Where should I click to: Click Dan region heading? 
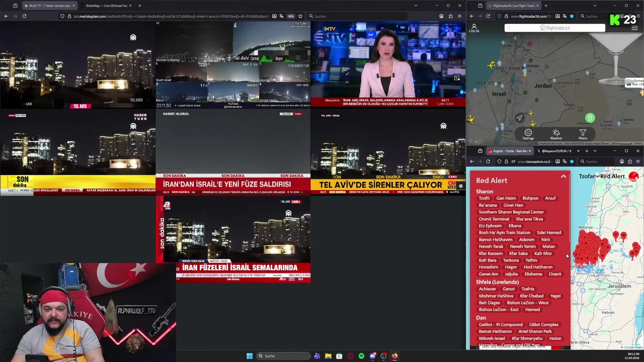pyautogui.click(x=481, y=318)
